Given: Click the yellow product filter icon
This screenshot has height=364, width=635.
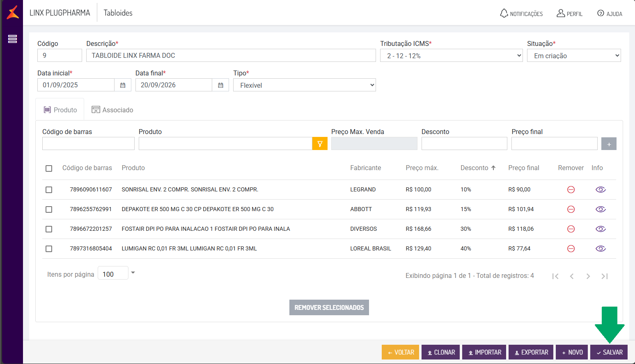Looking at the screenshot, I should 320,143.
